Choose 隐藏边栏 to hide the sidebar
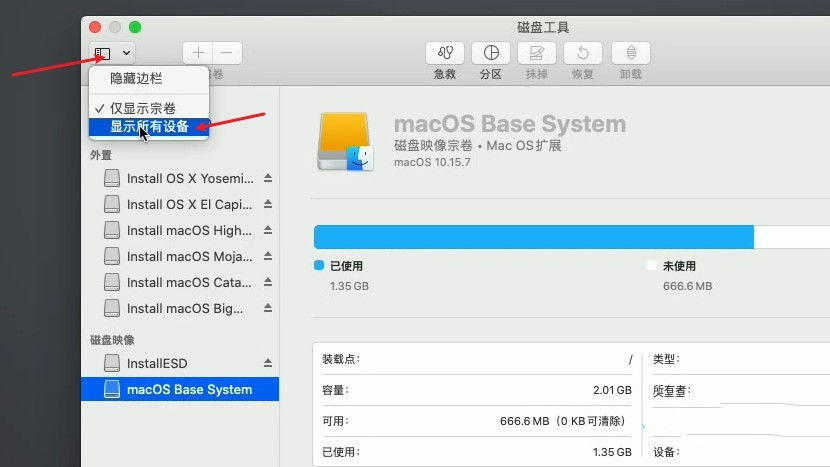Screen dimensions: 830x467 coord(136,78)
